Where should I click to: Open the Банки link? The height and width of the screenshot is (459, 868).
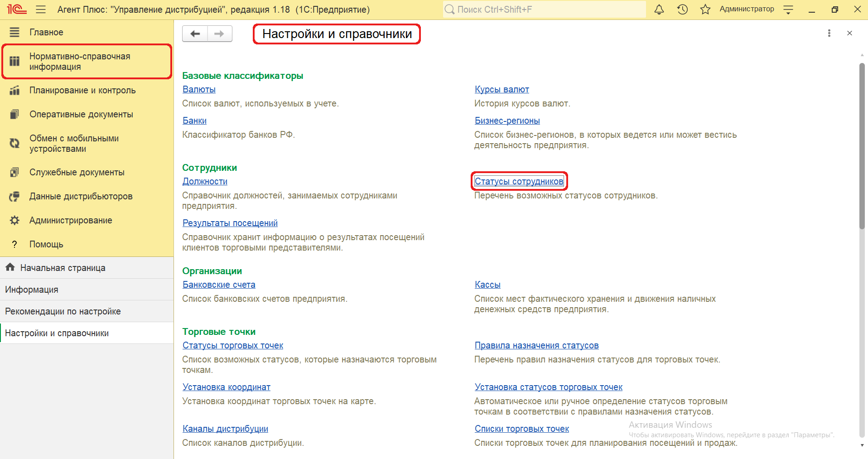[x=194, y=121]
